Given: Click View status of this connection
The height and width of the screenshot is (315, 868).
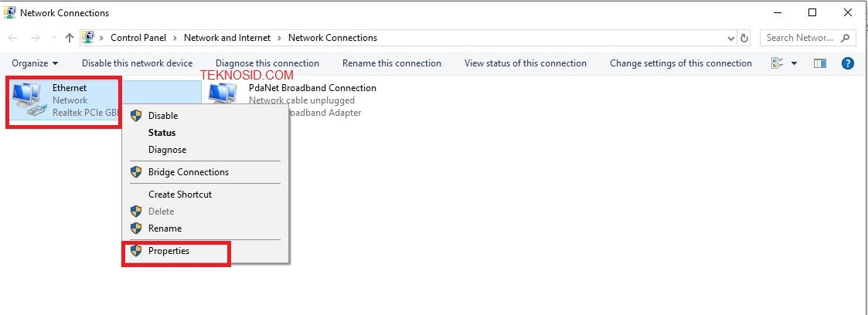Looking at the screenshot, I should [526, 63].
